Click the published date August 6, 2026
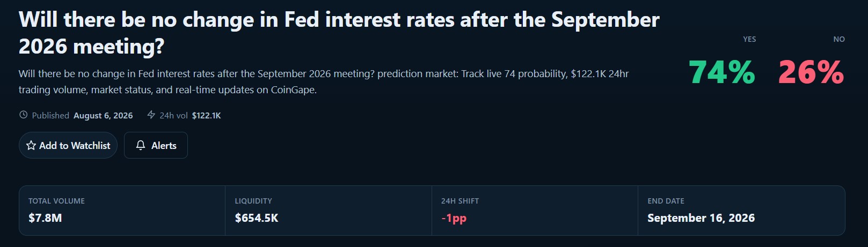868x247 pixels. (x=103, y=115)
